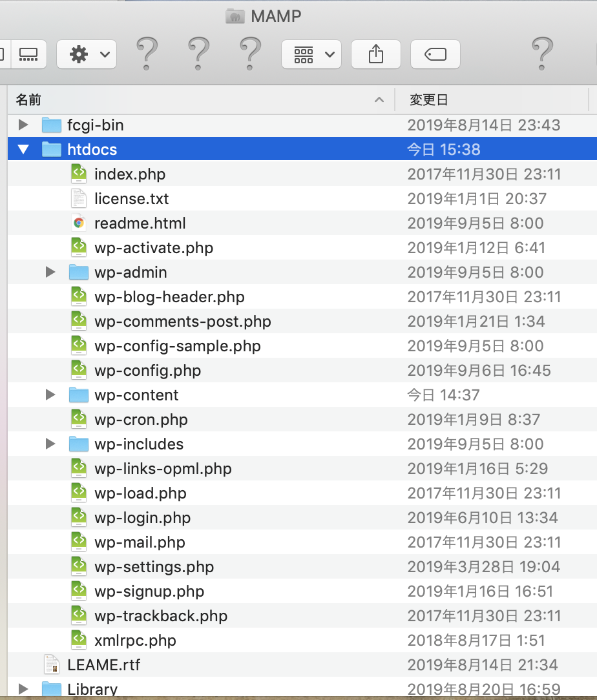Toggle the name column sort arrow
This screenshot has width=597, height=700.
click(379, 99)
